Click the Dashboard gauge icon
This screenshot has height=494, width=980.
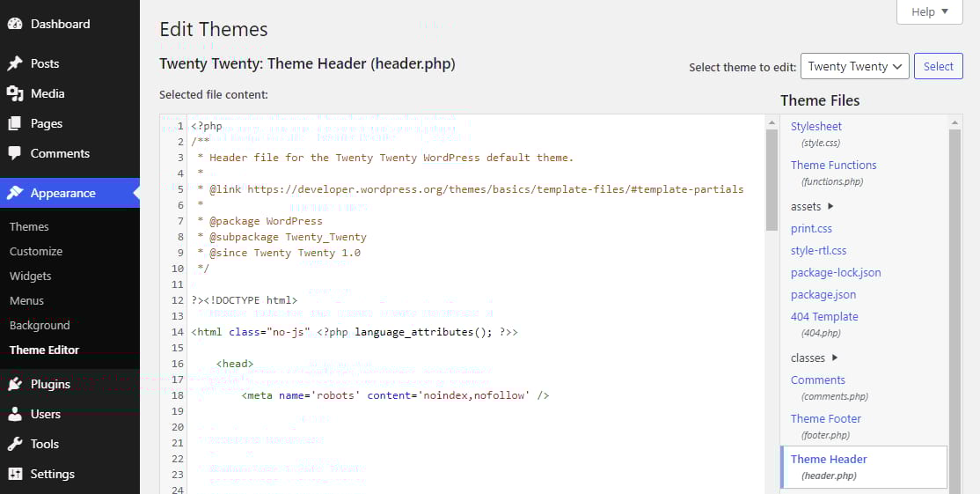[x=15, y=25]
